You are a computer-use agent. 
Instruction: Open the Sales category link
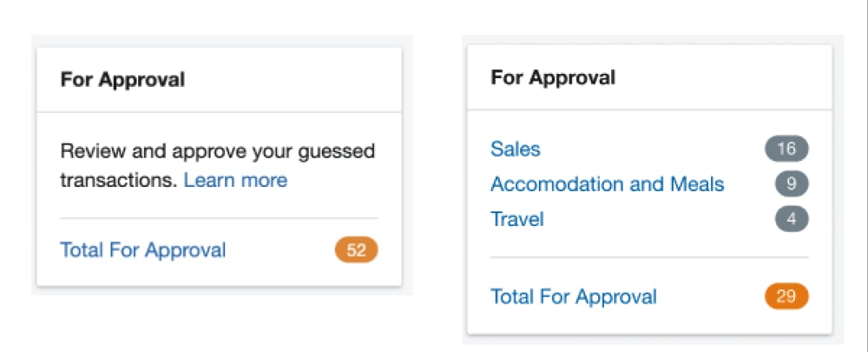point(515,149)
